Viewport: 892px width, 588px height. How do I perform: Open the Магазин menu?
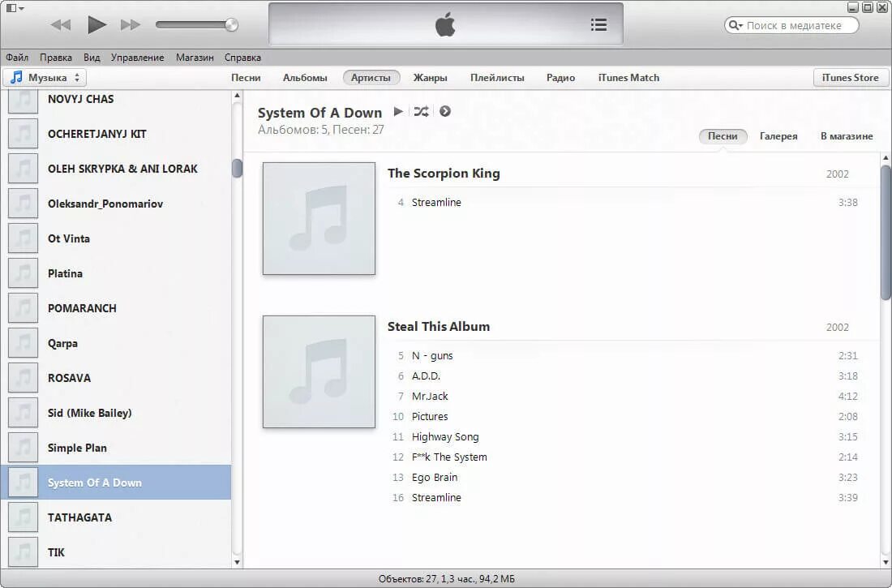(x=195, y=58)
